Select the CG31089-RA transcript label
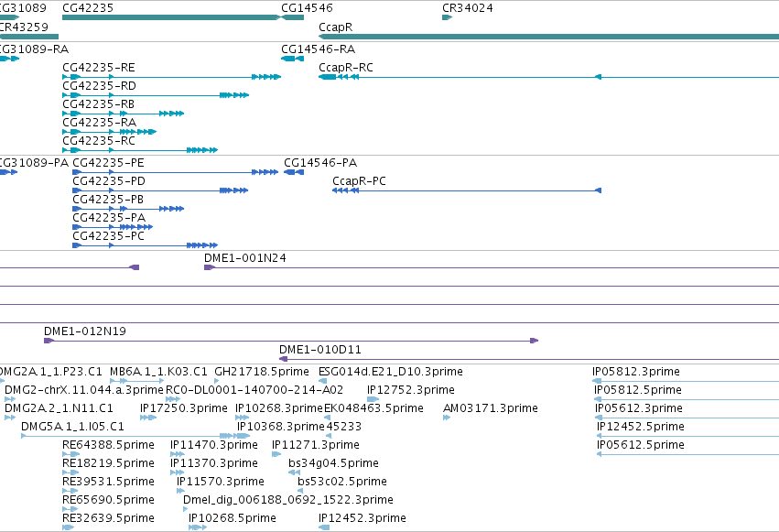The height and width of the screenshot is (532, 779). click(x=34, y=49)
